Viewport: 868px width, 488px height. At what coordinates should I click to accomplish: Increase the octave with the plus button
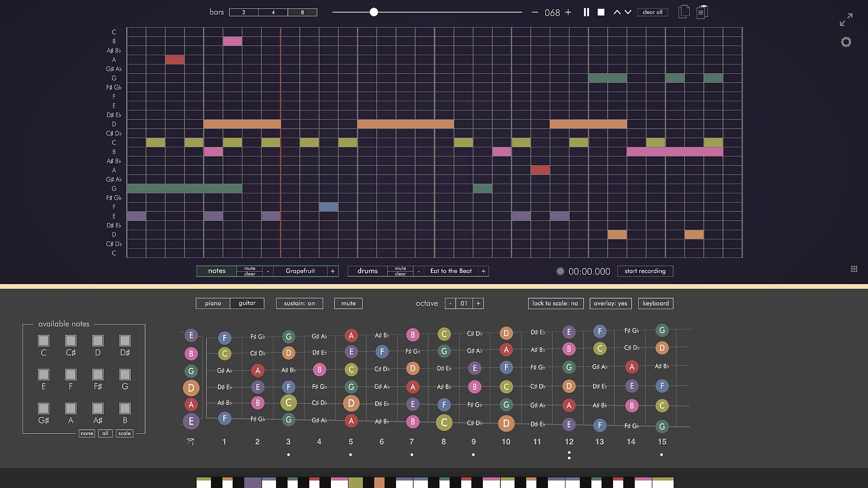point(478,303)
